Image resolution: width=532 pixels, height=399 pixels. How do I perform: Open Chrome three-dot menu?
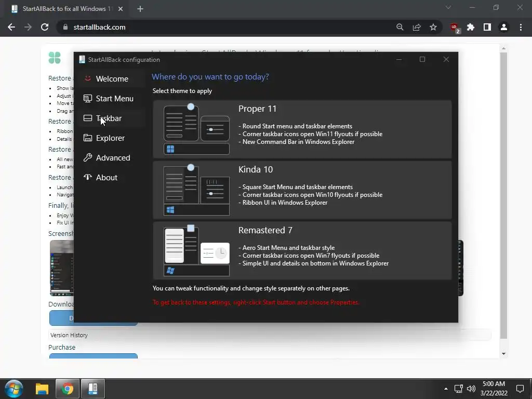point(521,27)
